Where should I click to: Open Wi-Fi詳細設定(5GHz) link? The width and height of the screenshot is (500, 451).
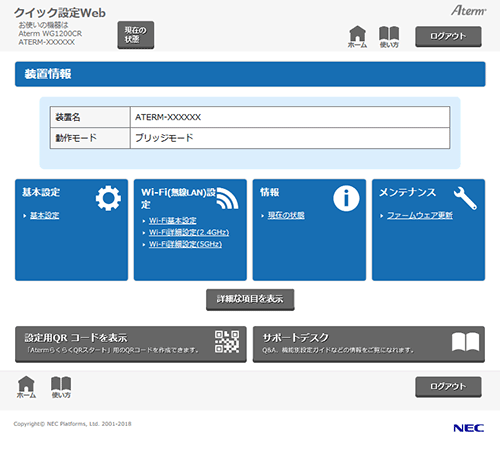tap(185, 244)
